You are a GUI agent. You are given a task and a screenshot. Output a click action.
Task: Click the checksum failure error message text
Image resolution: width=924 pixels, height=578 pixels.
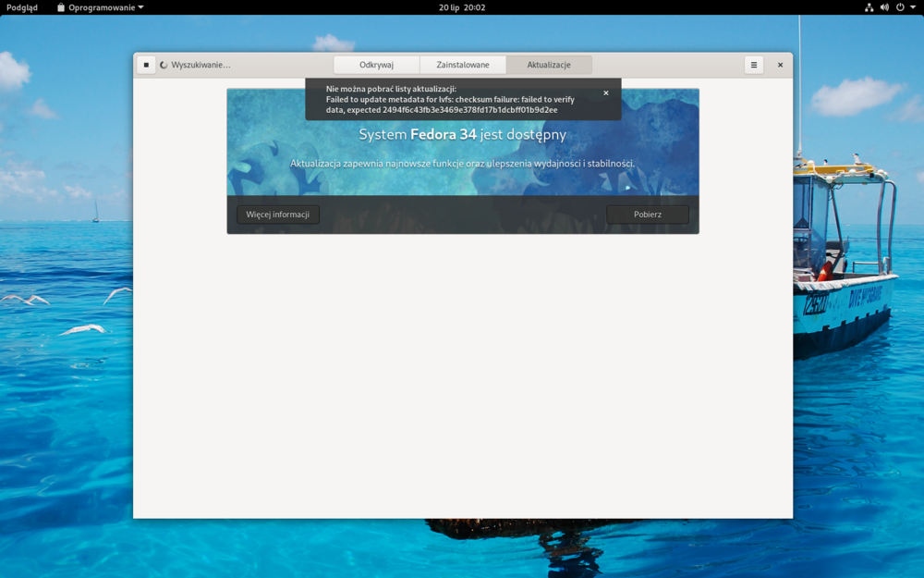450,105
